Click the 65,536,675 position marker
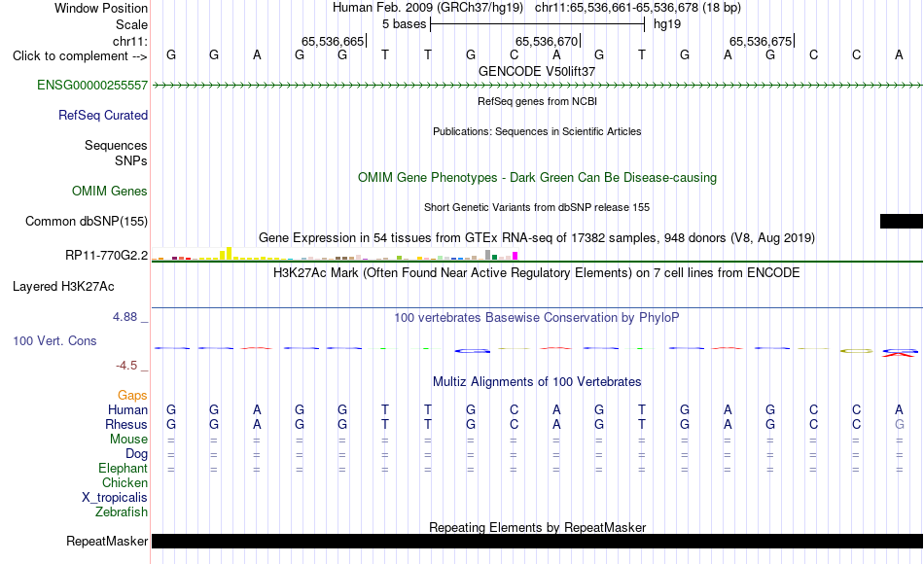Screen dimensions: 924x564 [x=761, y=41]
